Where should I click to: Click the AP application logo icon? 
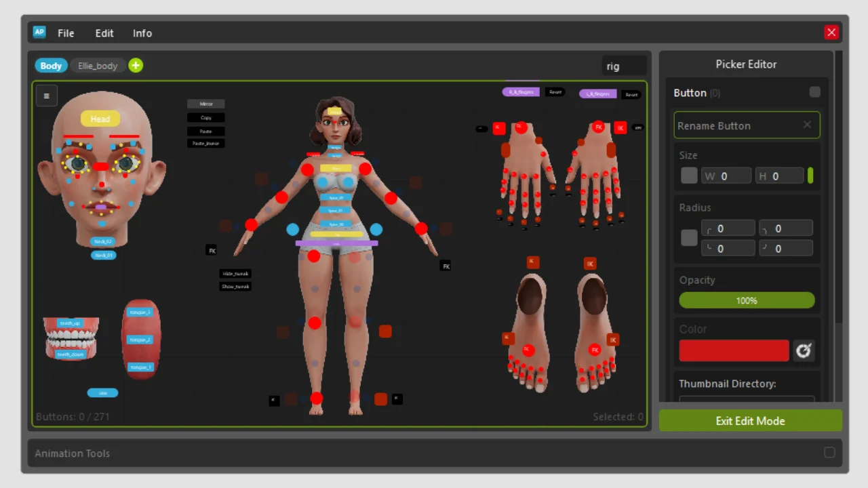click(39, 32)
